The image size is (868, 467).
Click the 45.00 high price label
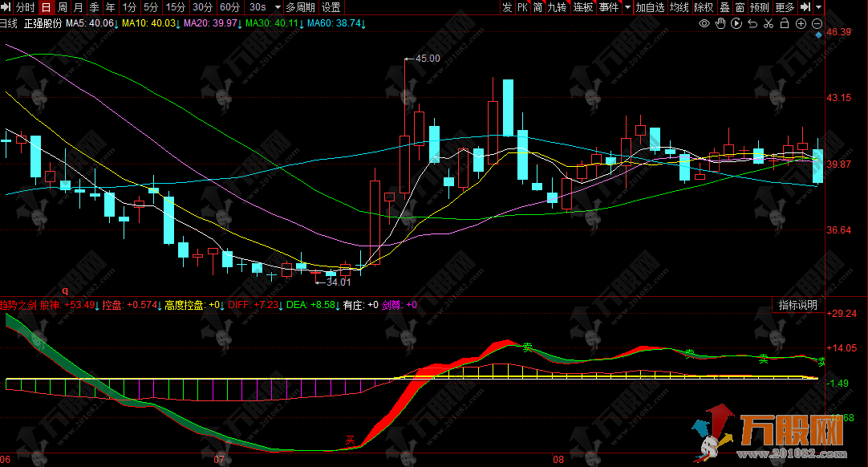click(x=428, y=59)
